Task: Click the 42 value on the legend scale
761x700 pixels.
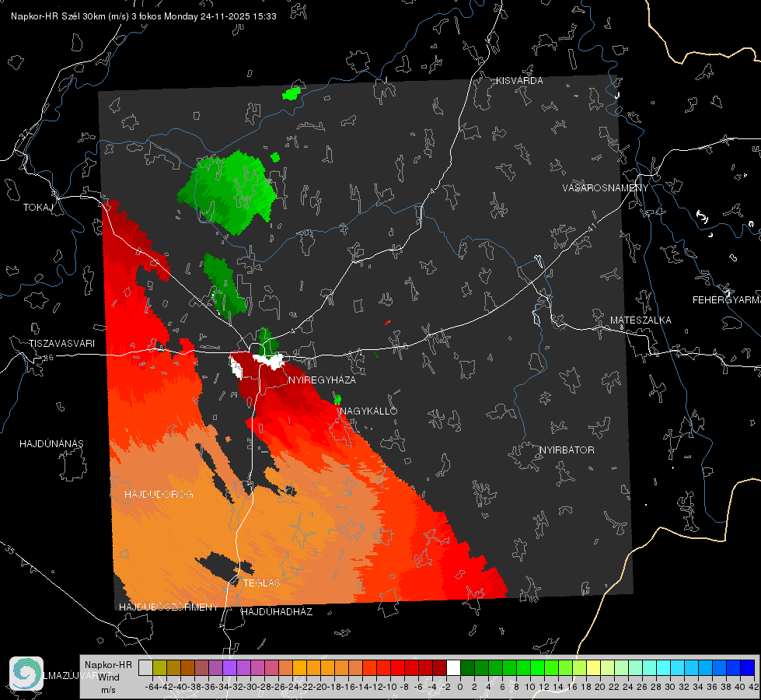Action: click(754, 687)
